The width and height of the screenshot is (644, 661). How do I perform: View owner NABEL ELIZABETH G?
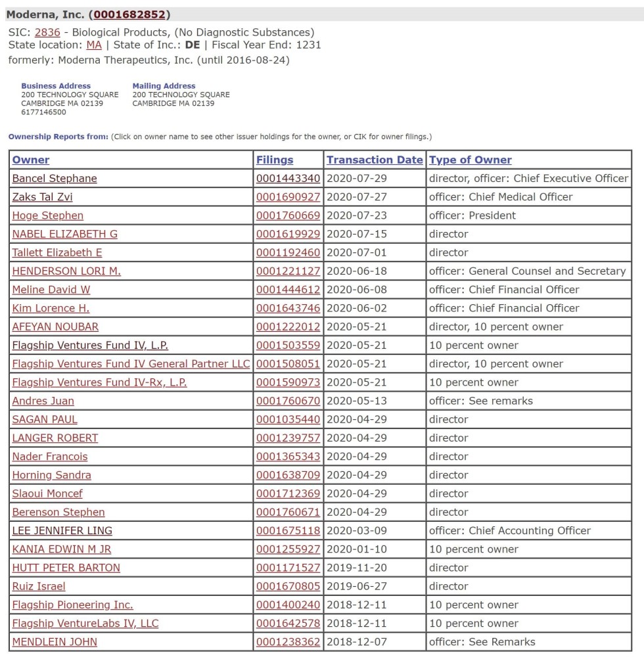click(65, 234)
